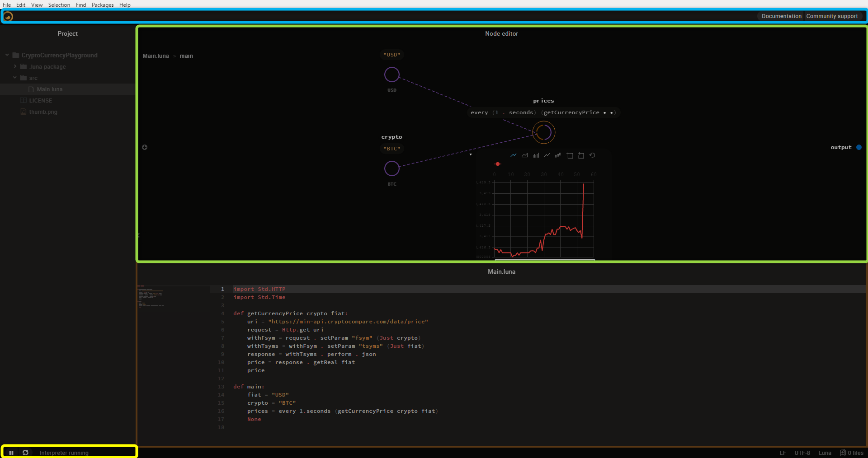Viewport: 868px width, 458px height.
Task: Open the Selection menu
Action: (x=59, y=5)
